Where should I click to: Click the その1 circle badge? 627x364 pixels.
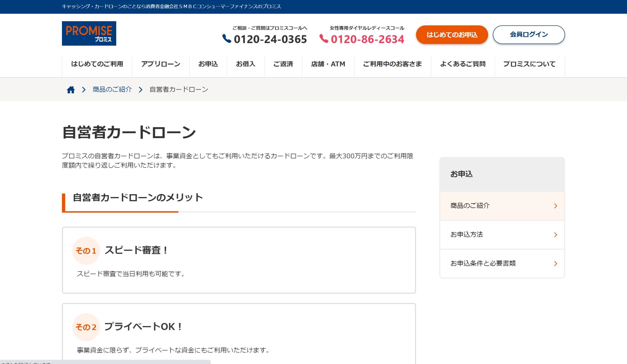[x=86, y=251]
